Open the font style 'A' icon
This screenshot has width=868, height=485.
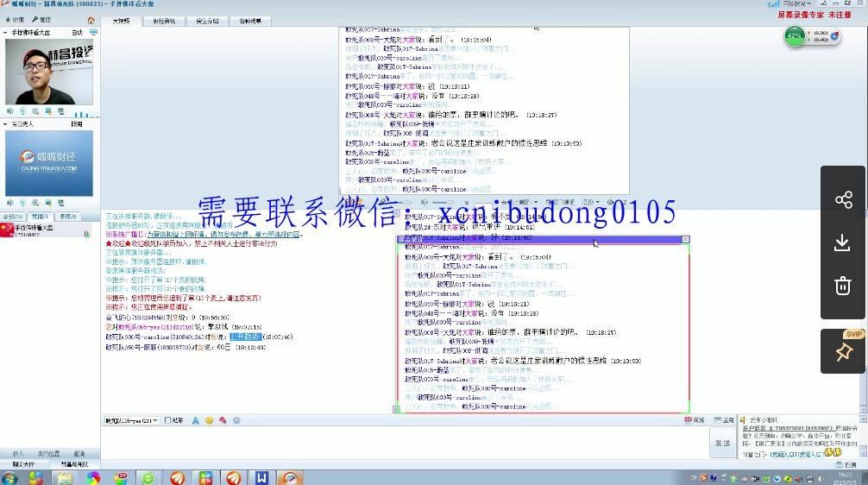point(196,420)
